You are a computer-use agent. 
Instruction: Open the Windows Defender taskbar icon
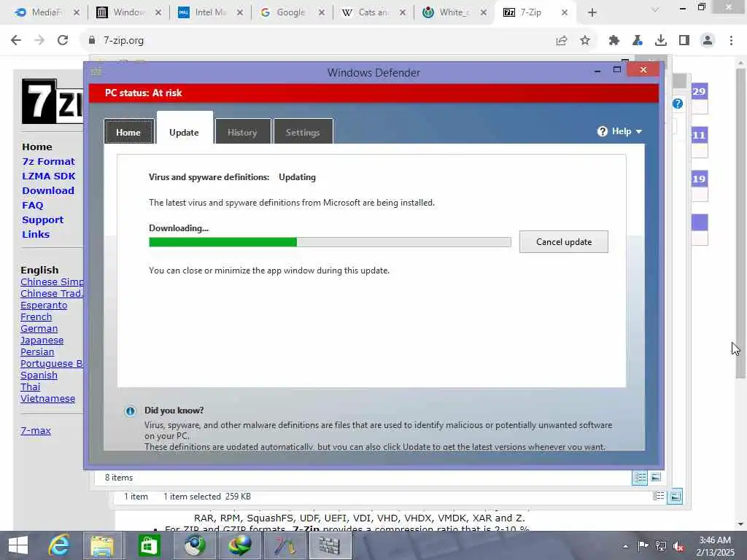[x=330, y=545]
